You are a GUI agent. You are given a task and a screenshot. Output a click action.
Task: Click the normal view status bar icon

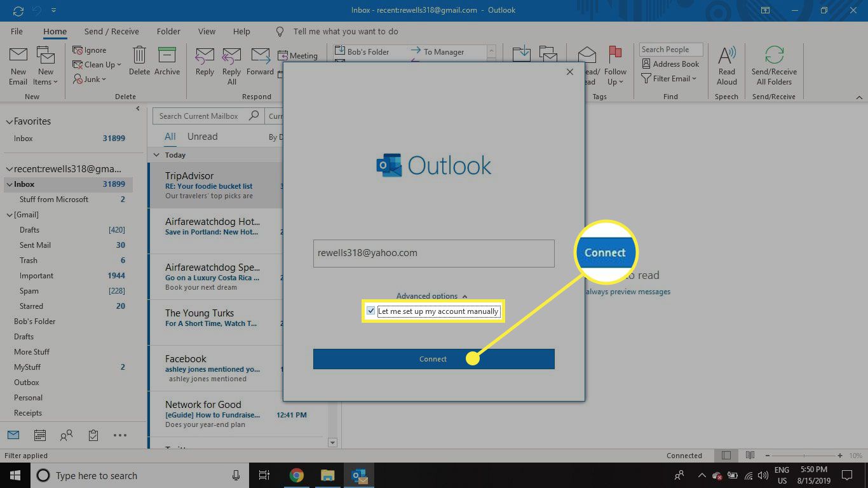click(727, 456)
